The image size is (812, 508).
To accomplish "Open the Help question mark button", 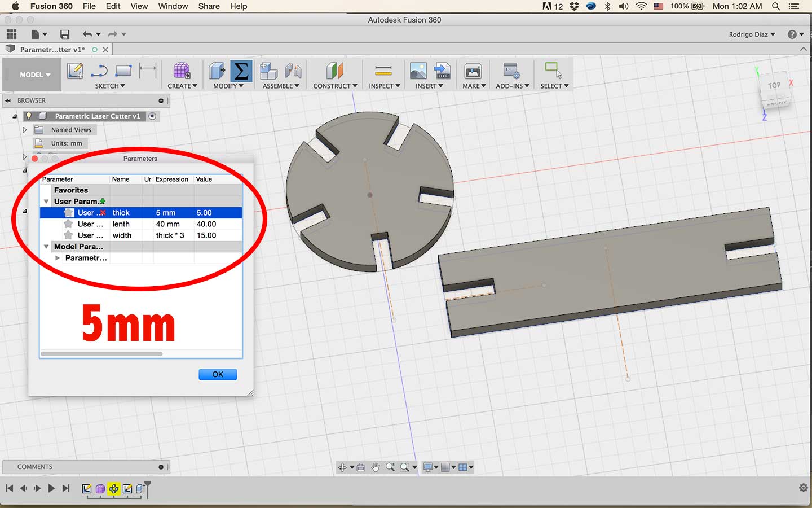I will (x=792, y=34).
